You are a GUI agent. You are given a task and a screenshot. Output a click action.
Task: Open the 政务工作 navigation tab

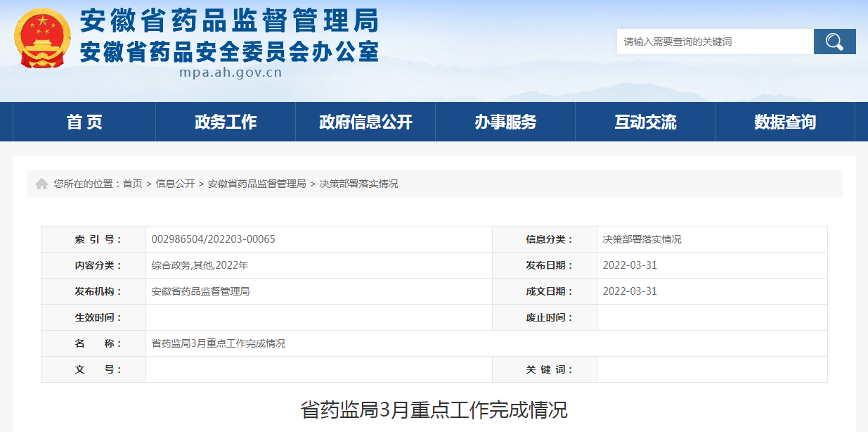(226, 122)
